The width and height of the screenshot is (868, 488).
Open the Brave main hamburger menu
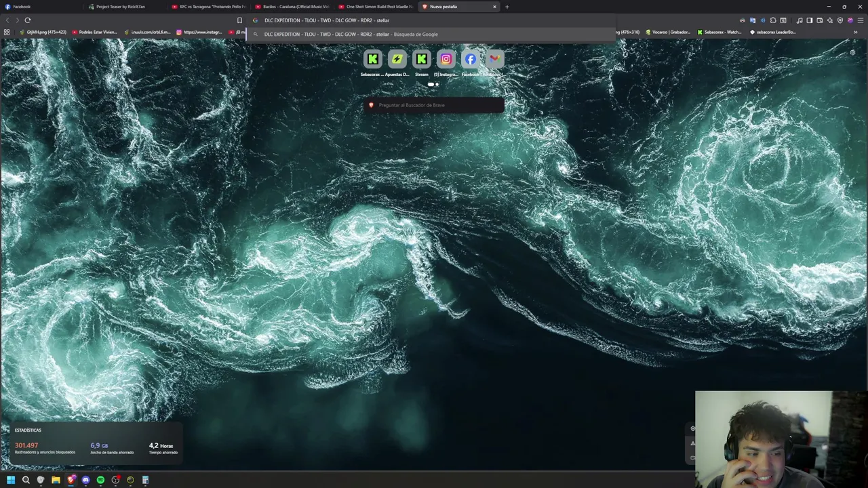[x=861, y=20]
